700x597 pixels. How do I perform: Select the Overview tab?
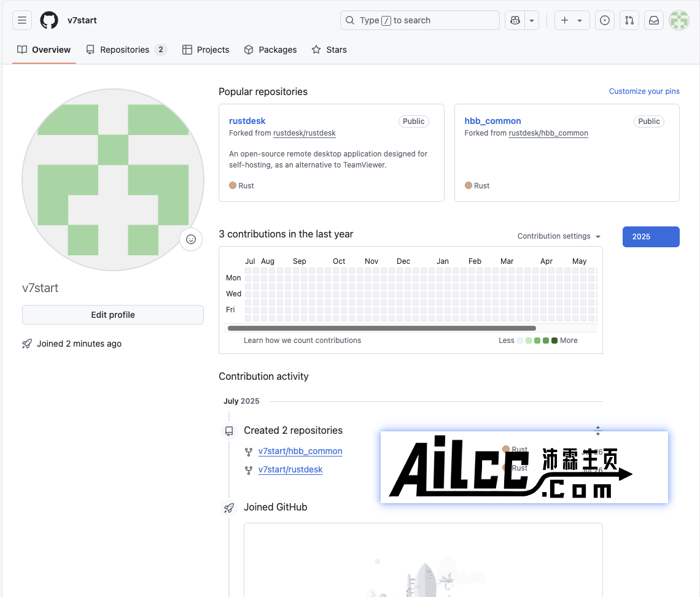tap(44, 50)
